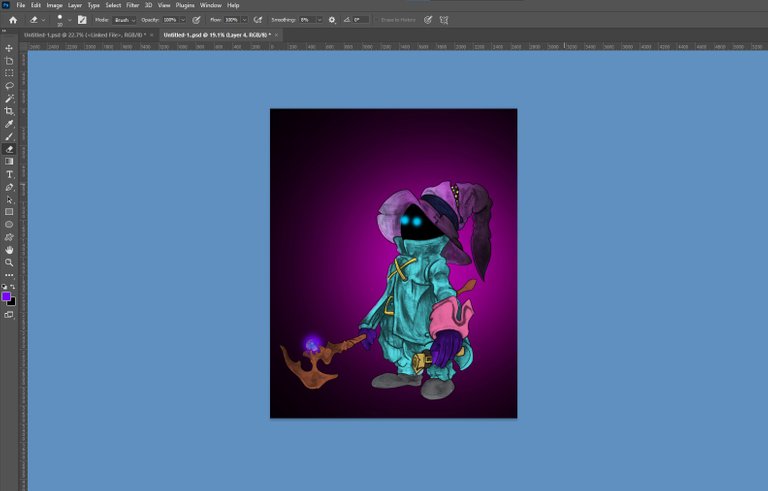Open the Select menu
Image resolution: width=768 pixels, height=491 pixels.
point(113,5)
